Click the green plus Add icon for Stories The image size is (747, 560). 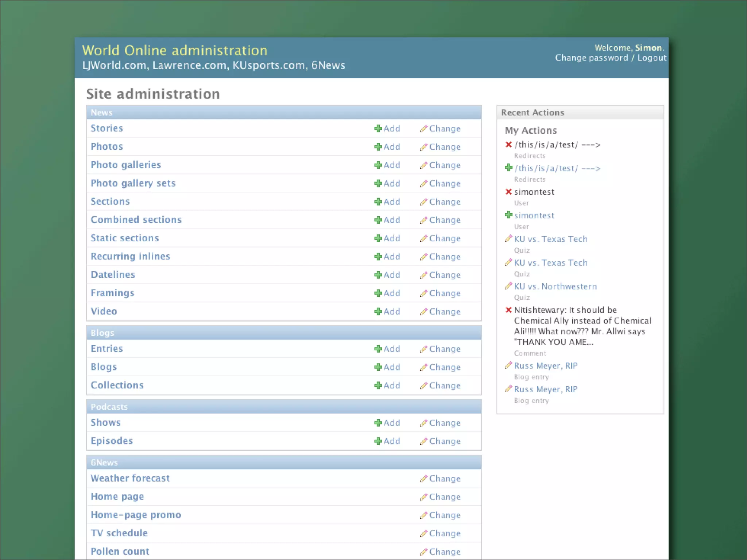coord(378,128)
